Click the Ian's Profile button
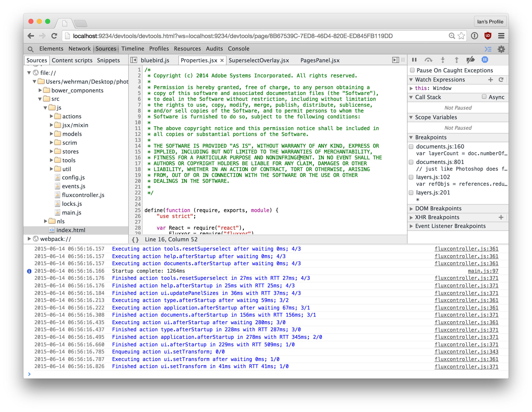This screenshot has height=412, width=532. pyautogui.click(x=490, y=22)
